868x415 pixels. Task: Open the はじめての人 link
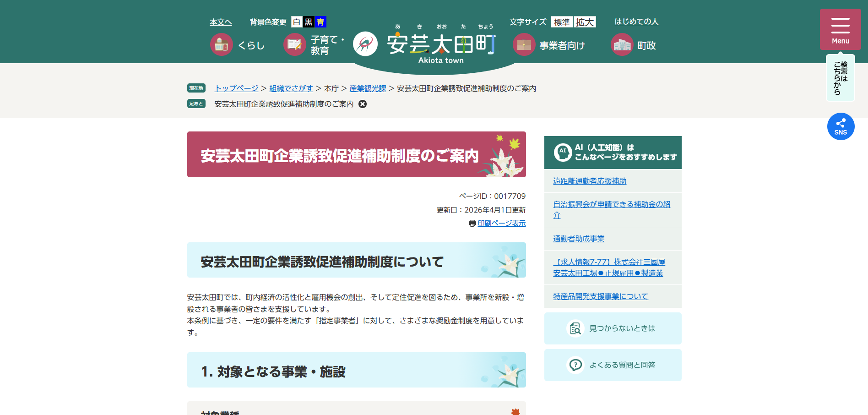point(636,22)
